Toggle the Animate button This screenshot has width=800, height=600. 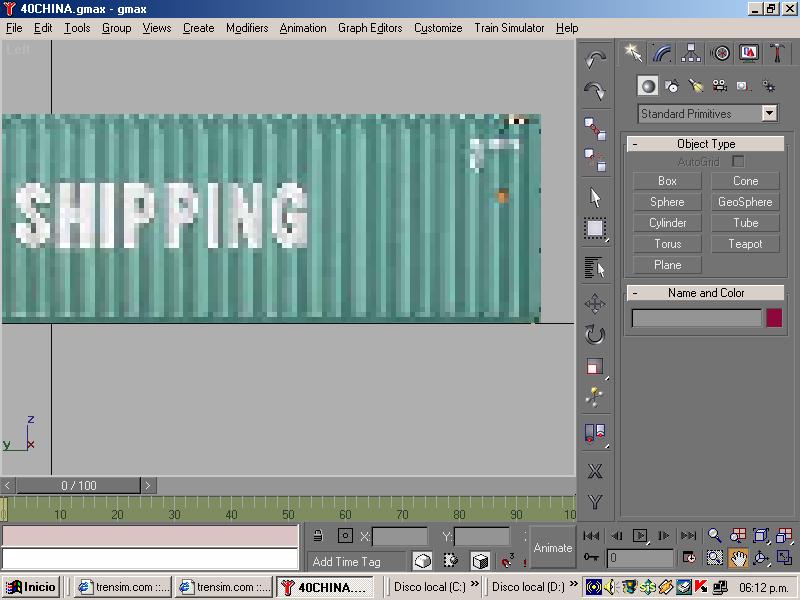(552, 547)
